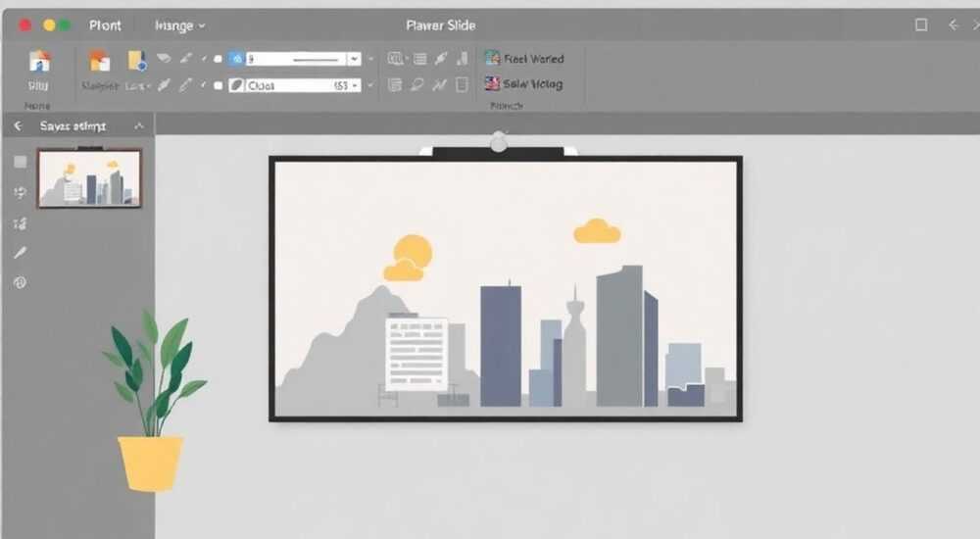Click the speech bubble icon in the lower row
The image size is (980, 539).
click(416, 84)
